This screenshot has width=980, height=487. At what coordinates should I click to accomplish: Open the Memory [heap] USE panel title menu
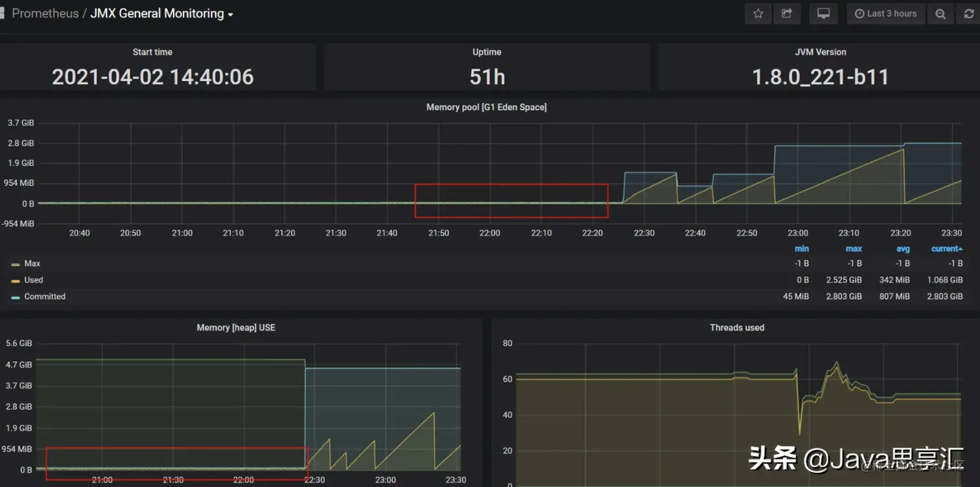coord(236,328)
